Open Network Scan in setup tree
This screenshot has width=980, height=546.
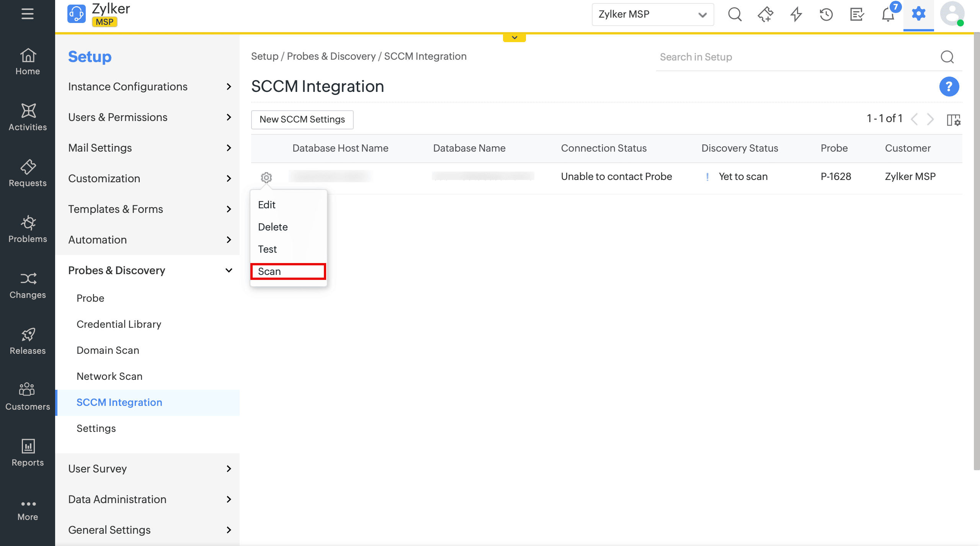point(109,376)
